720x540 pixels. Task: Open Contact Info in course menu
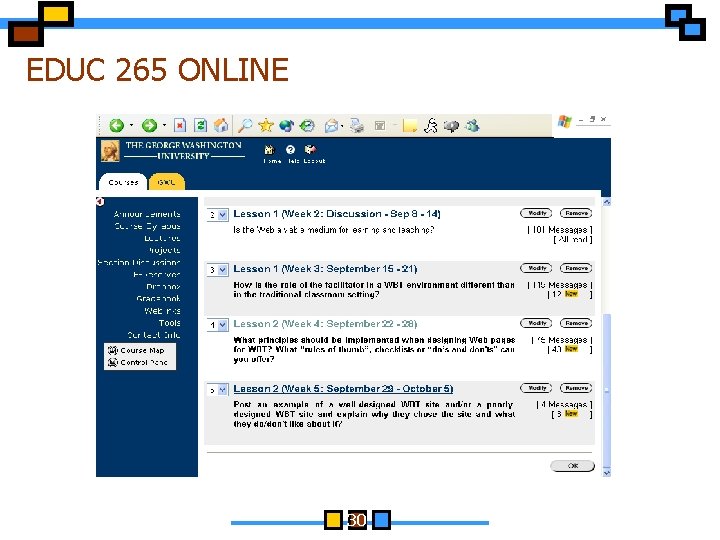point(154,335)
